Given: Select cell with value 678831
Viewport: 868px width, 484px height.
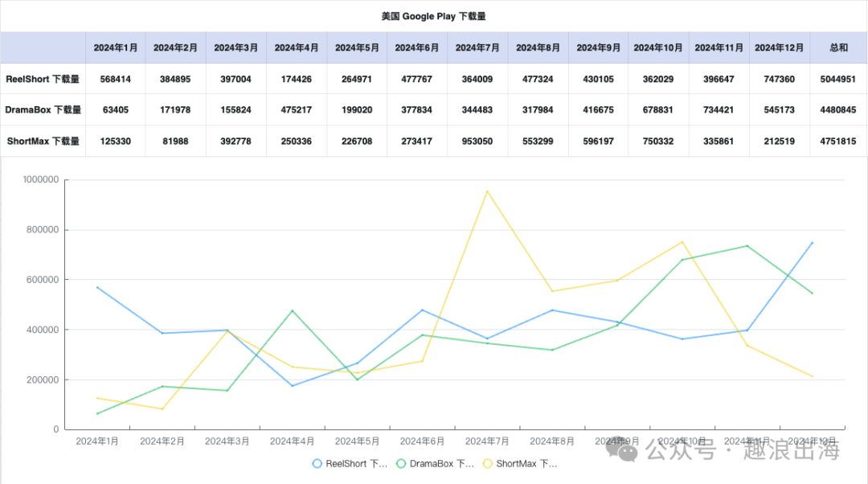Looking at the screenshot, I should (x=658, y=109).
